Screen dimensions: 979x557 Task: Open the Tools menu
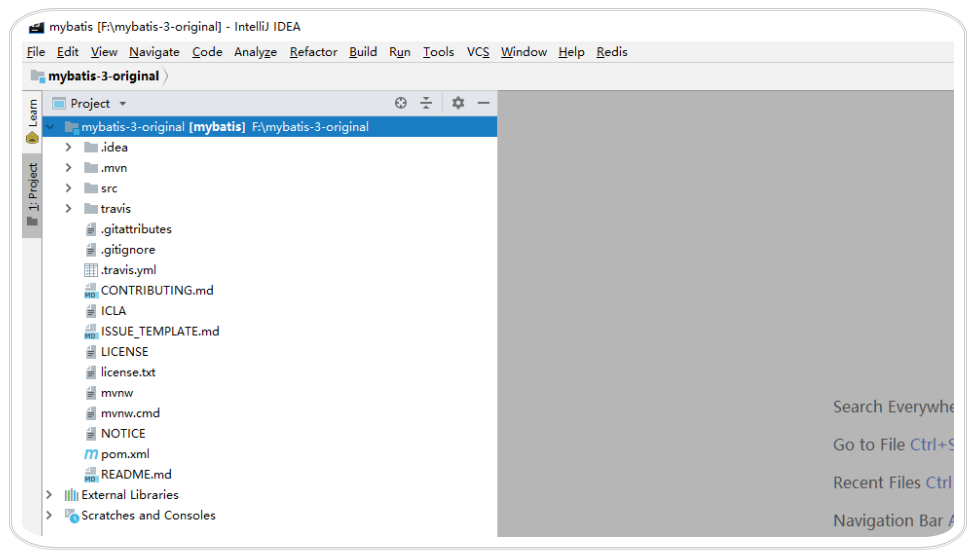pyautogui.click(x=438, y=52)
